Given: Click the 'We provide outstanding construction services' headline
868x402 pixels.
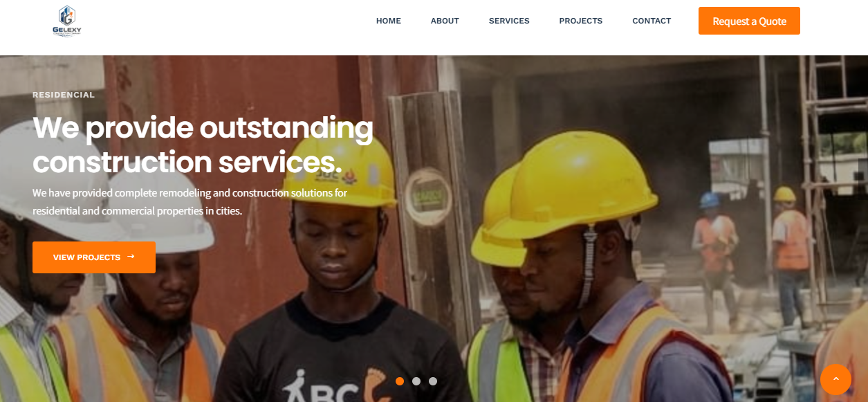Looking at the screenshot, I should tap(203, 145).
